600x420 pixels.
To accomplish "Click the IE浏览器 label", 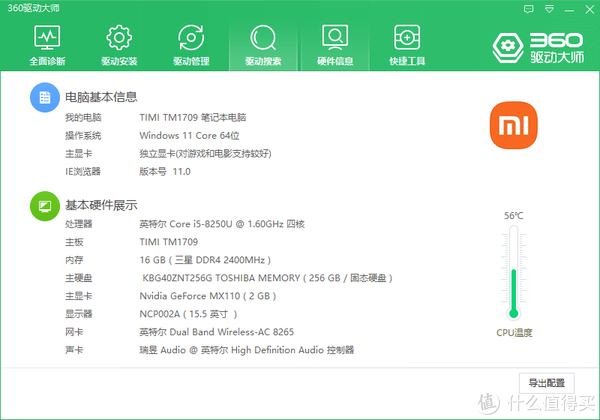I will (x=83, y=171).
